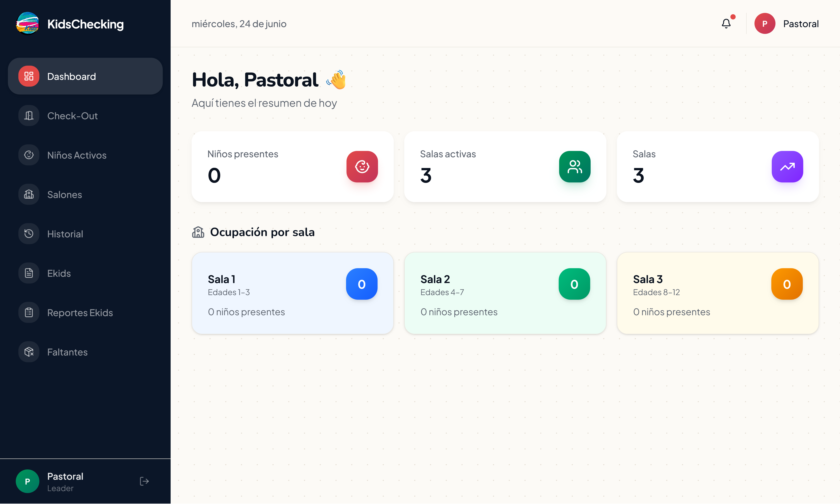Viewport: 840px width, 504px height.
Task: Click the green Pastoral avatar in sidebar
Action: [x=28, y=481]
